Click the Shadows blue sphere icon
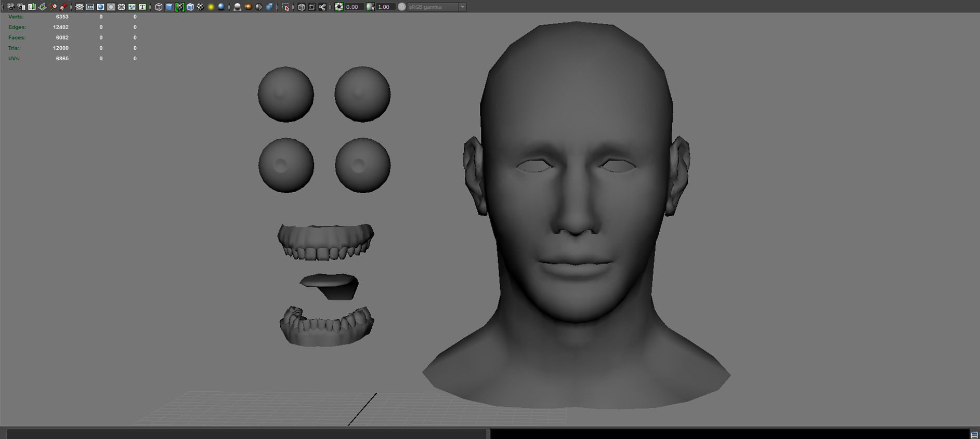This screenshot has height=439, width=980. 221,7
